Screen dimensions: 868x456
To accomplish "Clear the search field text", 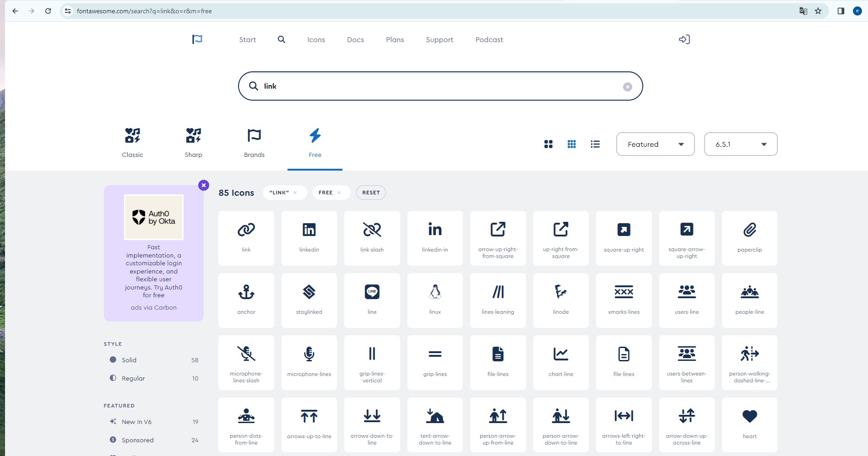I will pyautogui.click(x=628, y=87).
